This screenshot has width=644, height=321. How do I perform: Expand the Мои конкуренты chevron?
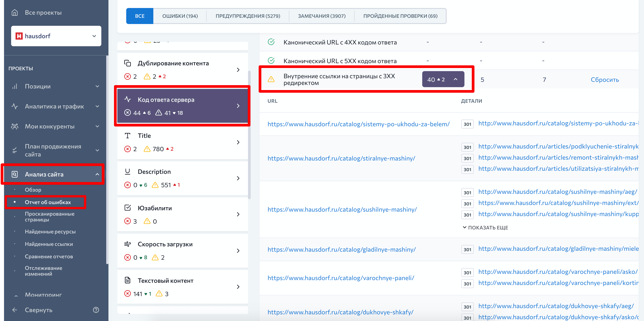coord(97,126)
